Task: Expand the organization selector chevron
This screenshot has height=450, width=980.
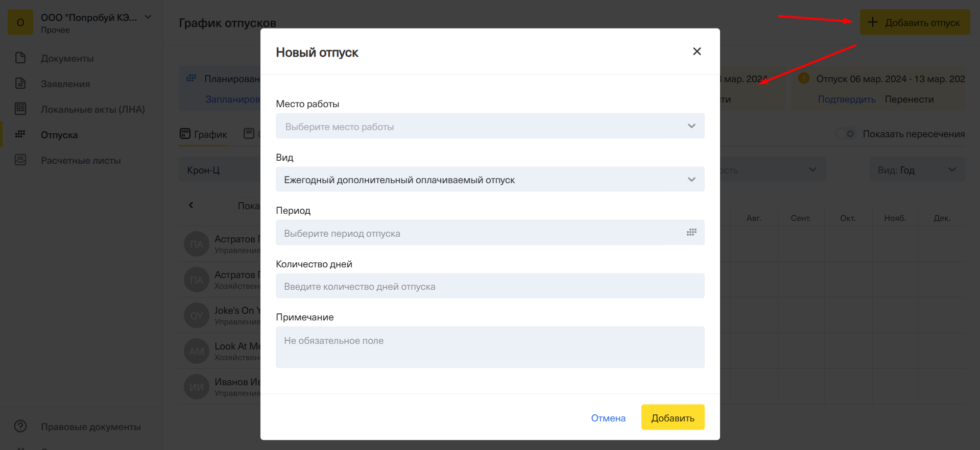Action: (x=148, y=17)
